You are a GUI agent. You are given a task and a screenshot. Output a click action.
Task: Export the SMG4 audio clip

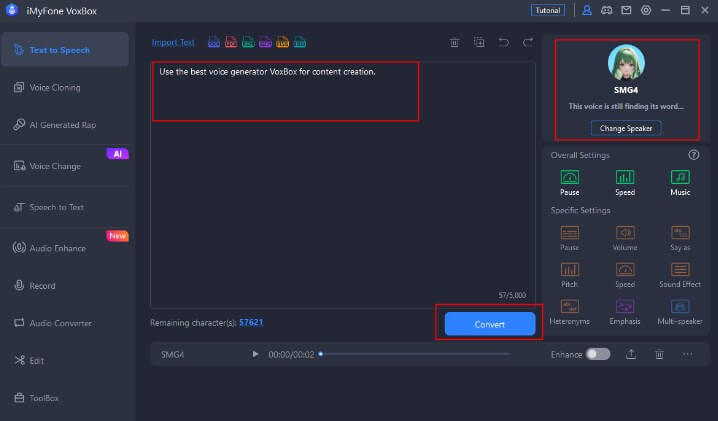(x=631, y=354)
